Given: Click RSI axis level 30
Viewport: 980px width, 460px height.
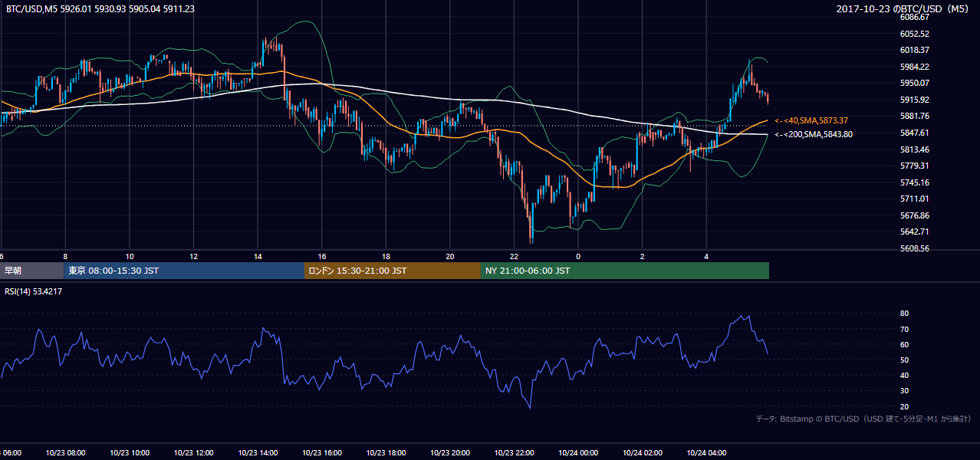Looking at the screenshot, I should pyautogui.click(x=905, y=391).
